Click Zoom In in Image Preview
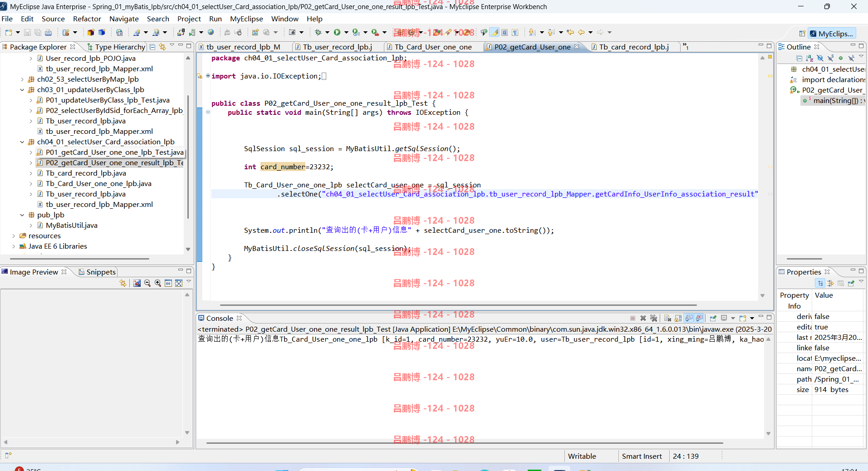Screen dimensions: 868x471 [158, 283]
